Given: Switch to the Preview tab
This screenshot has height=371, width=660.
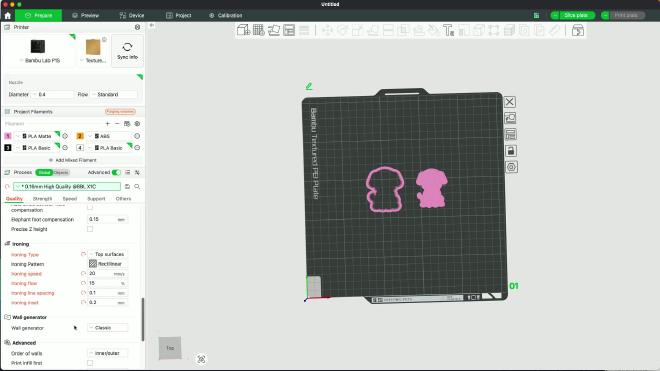Looking at the screenshot, I should coord(85,16).
